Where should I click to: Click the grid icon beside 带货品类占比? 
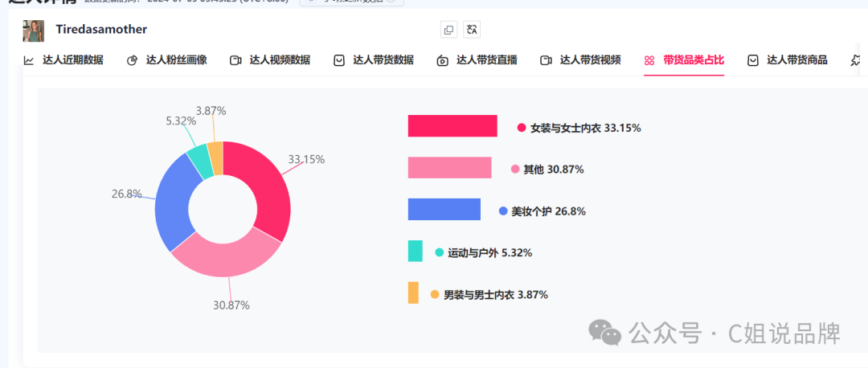[650, 60]
